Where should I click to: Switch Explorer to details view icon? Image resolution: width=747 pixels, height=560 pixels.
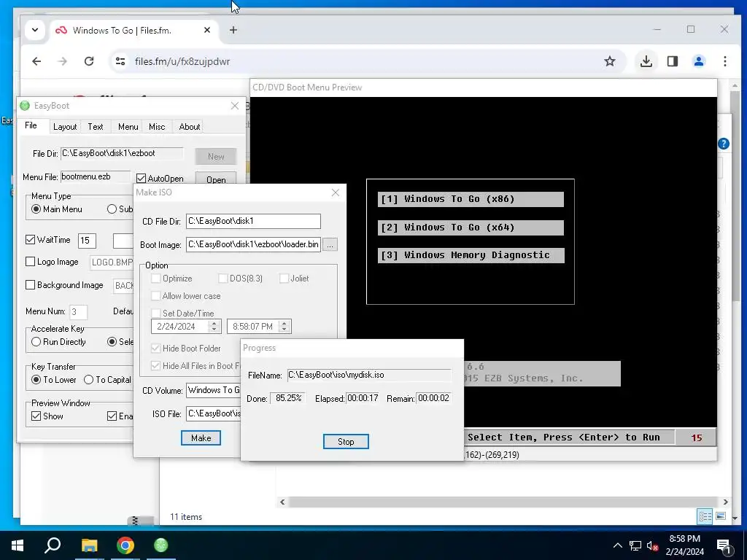point(705,516)
